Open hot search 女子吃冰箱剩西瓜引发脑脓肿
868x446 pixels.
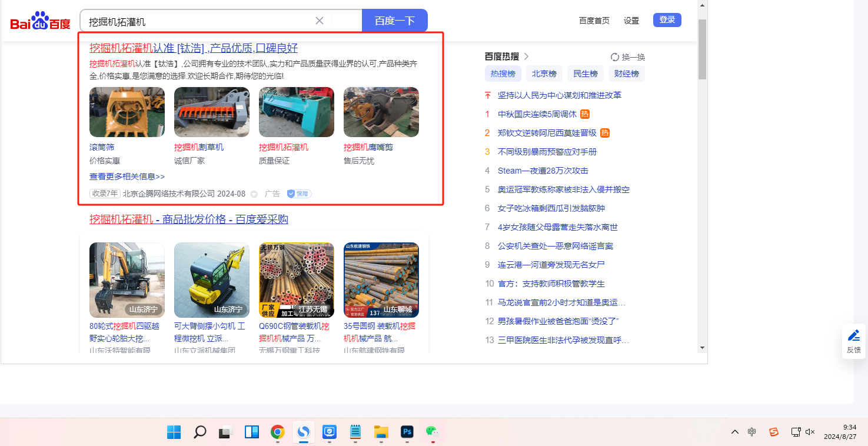(551, 208)
